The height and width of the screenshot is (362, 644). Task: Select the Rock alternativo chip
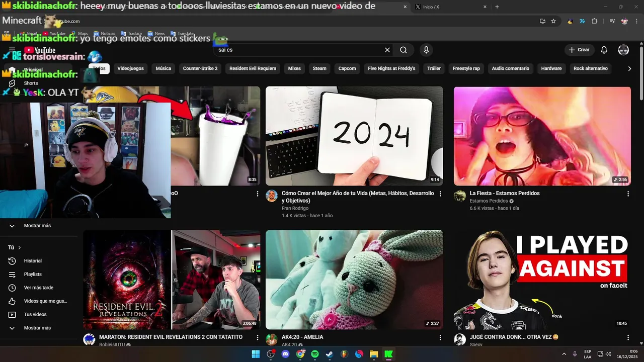[x=591, y=68]
